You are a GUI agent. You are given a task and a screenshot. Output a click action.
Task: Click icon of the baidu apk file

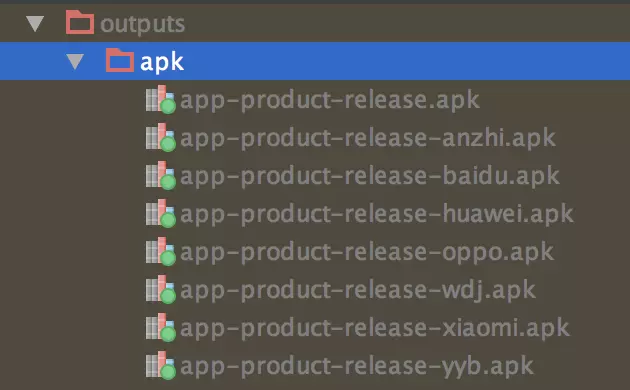[161, 175]
